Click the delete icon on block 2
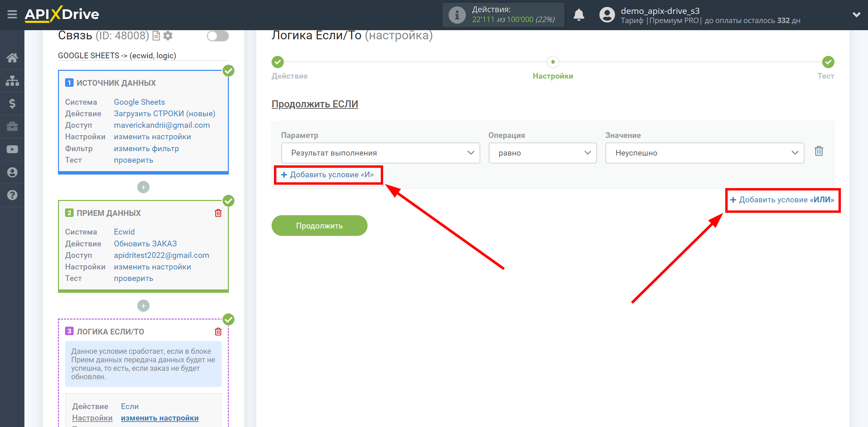The width and height of the screenshot is (868, 427). coord(218,213)
